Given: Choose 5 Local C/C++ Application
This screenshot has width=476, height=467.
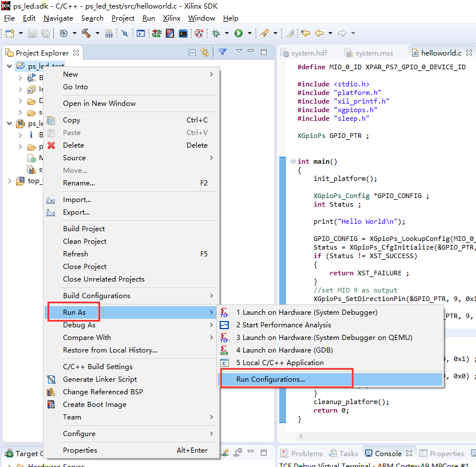Looking at the screenshot, I should click(x=330, y=363).
